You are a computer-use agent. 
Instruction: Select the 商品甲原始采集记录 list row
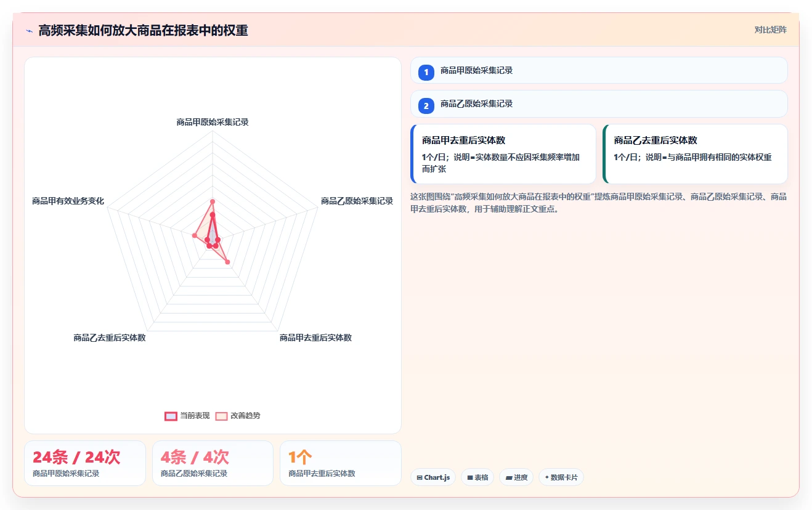coord(599,70)
